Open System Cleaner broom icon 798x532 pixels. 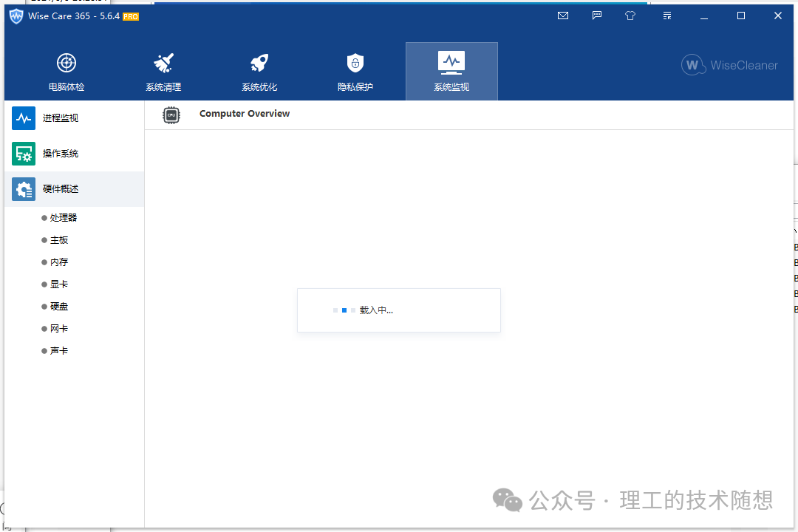point(163,63)
